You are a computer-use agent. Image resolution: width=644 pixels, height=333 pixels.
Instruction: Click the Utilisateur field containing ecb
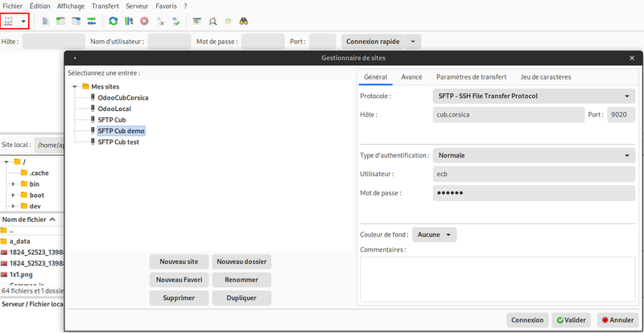[534, 174]
